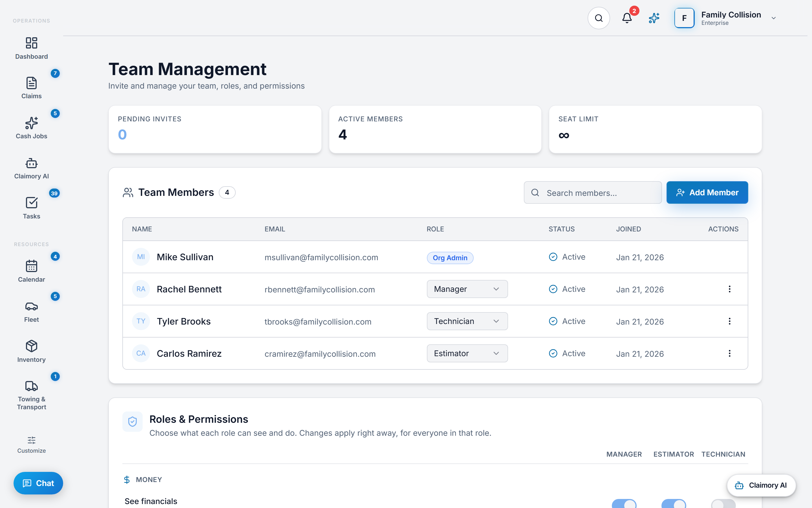
Task: Toggle See financials for Manager
Action: (624, 504)
